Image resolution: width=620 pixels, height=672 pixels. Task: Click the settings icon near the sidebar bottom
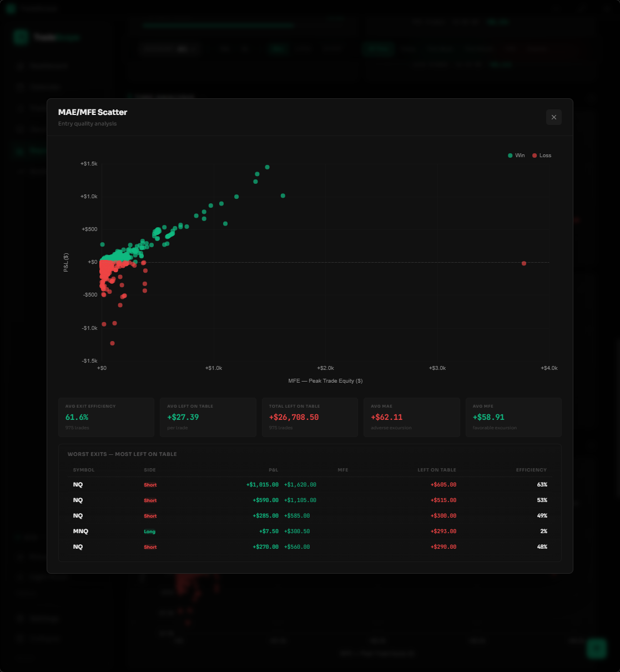tap(20, 618)
